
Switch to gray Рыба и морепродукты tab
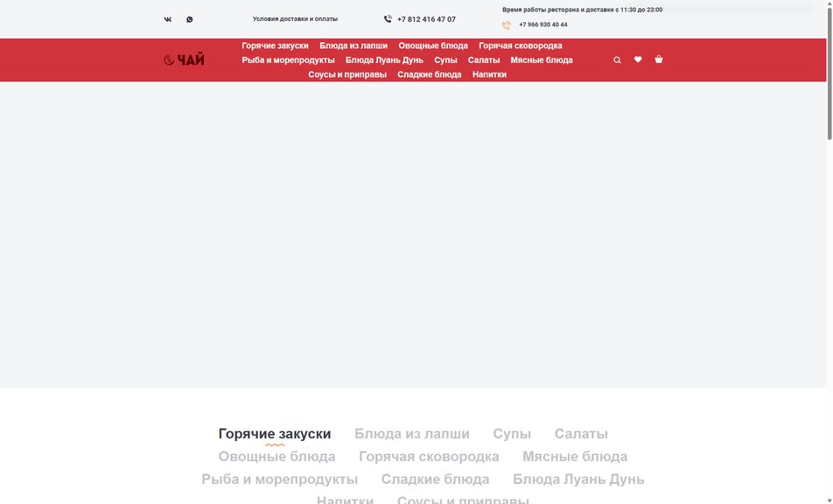pos(279,479)
